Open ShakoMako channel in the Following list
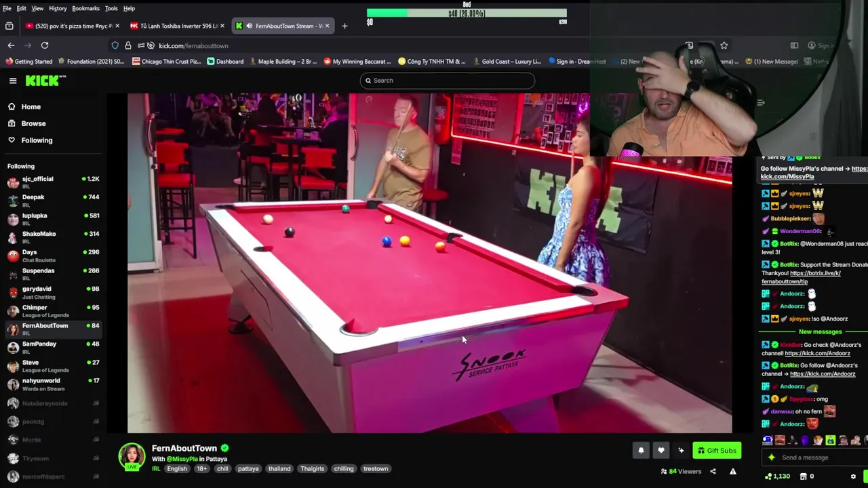The width and height of the screenshot is (868, 488). click(x=53, y=237)
